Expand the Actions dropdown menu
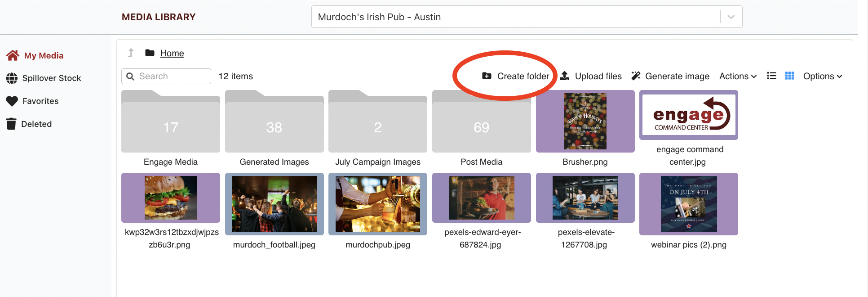The image size is (868, 297). pyautogui.click(x=738, y=76)
